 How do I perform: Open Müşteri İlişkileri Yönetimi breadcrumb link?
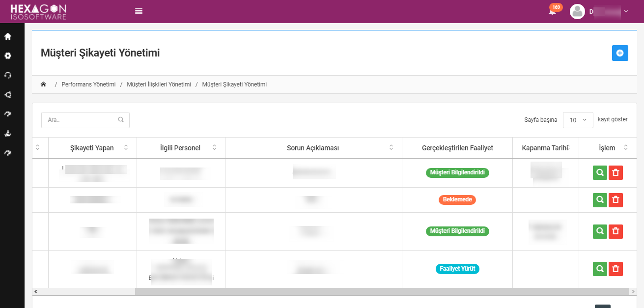pos(159,84)
